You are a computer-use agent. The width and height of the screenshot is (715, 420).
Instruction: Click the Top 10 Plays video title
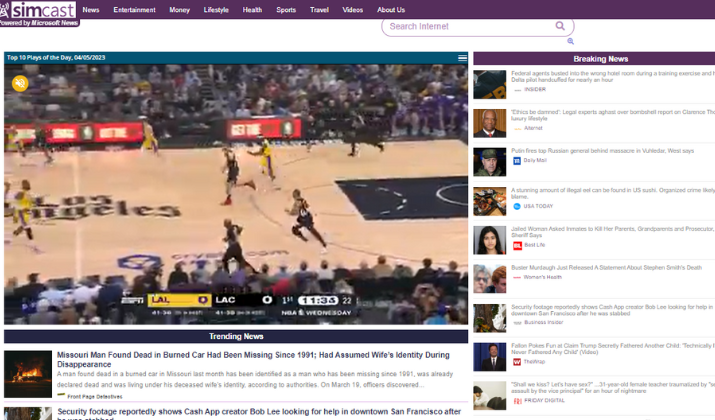pyautogui.click(x=56, y=57)
